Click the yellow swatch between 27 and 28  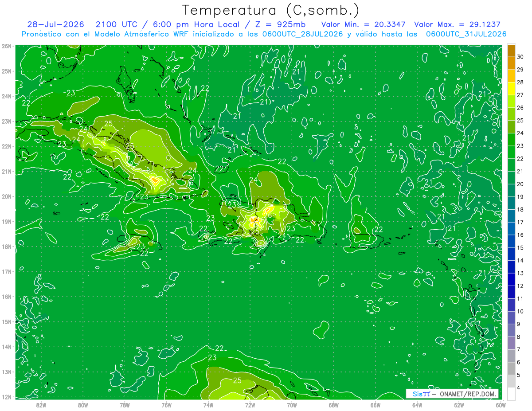tap(511, 89)
